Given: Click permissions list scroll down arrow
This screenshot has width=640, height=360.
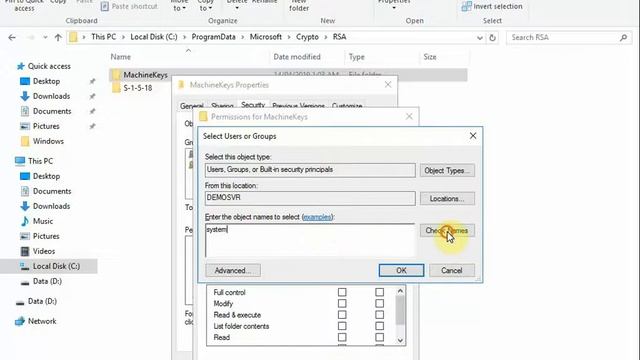Looking at the screenshot, I should (400, 340).
